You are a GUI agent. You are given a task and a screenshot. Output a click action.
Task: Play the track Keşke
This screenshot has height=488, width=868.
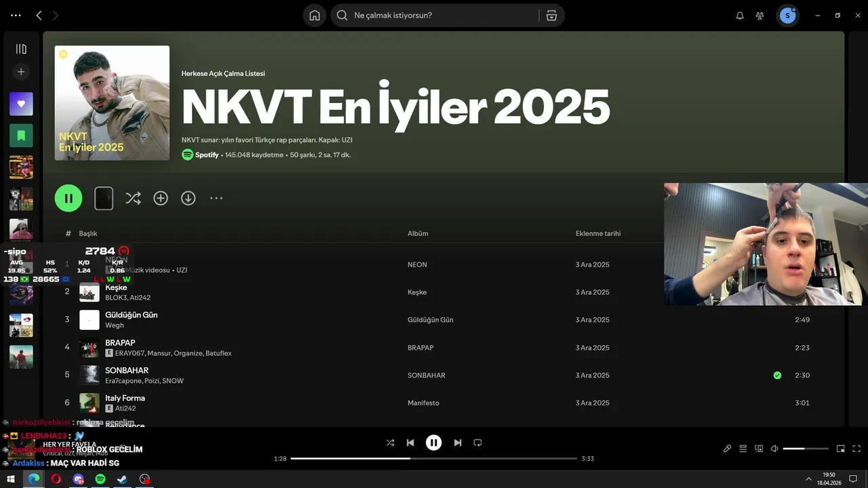[116, 287]
